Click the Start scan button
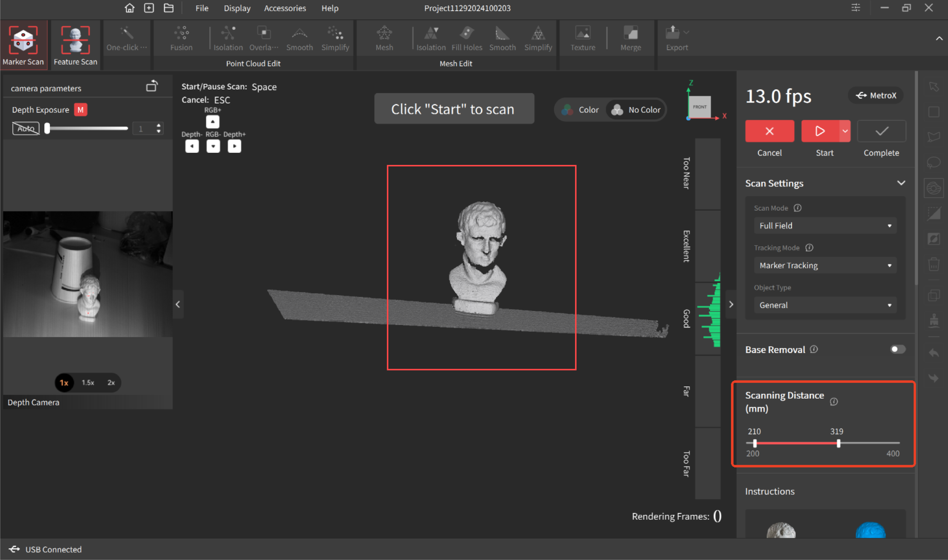The width and height of the screenshot is (948, 560). [820, 131]
